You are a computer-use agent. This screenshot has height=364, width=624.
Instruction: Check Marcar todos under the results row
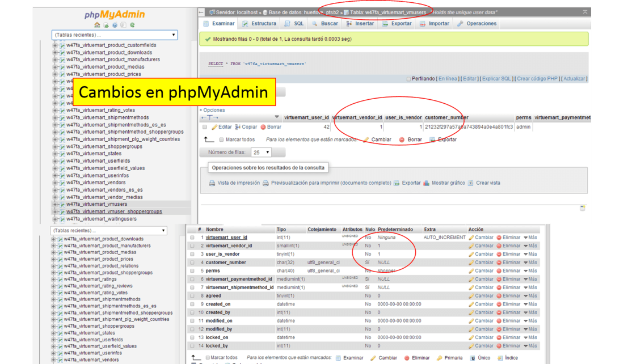(x=222, y=139)
